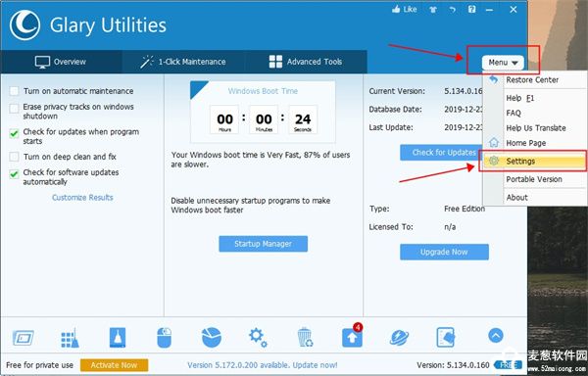The width and height of the screenshot is (588, 376).
Task: Enable Turn on automatic maintenance checkbox
Action: point(14,91)
